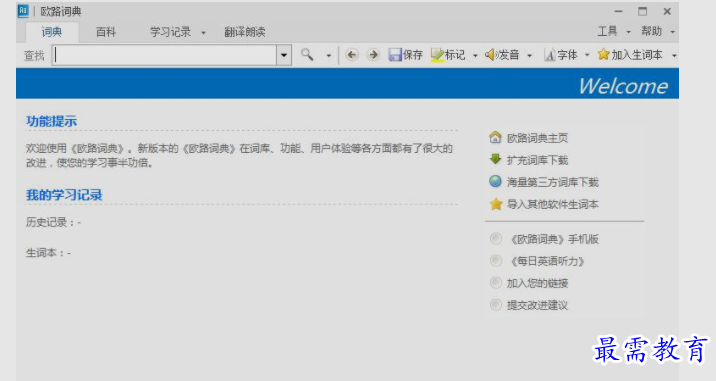The height and width of the screenshot is (381, 716).
Task: Click the globe icon beside 海量第三方词库下载
Action: [495, 181]
